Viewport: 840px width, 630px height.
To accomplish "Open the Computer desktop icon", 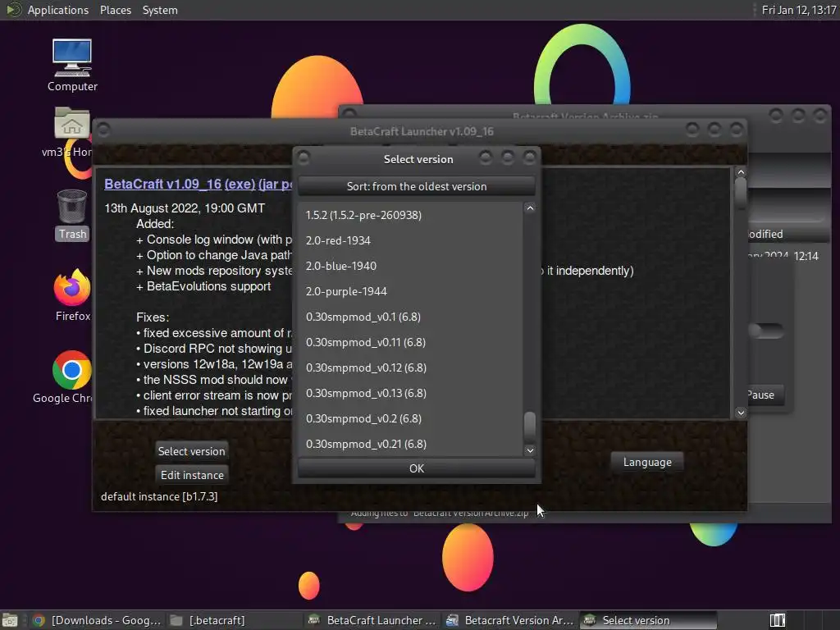I will pyautogui.click(x=72, y=64).
